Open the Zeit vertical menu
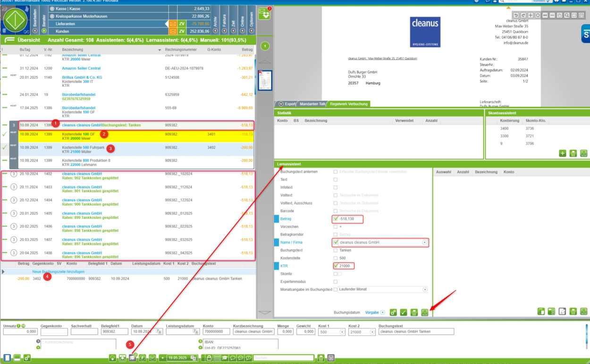 coord(233,20)
